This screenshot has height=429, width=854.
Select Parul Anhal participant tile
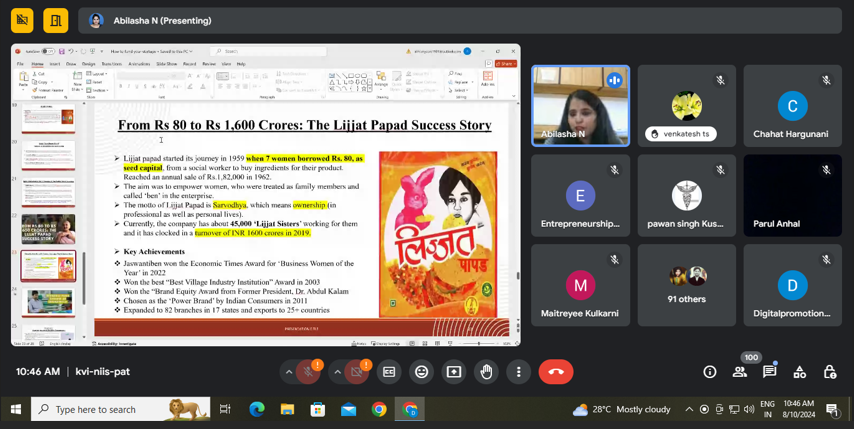[792, 195]
